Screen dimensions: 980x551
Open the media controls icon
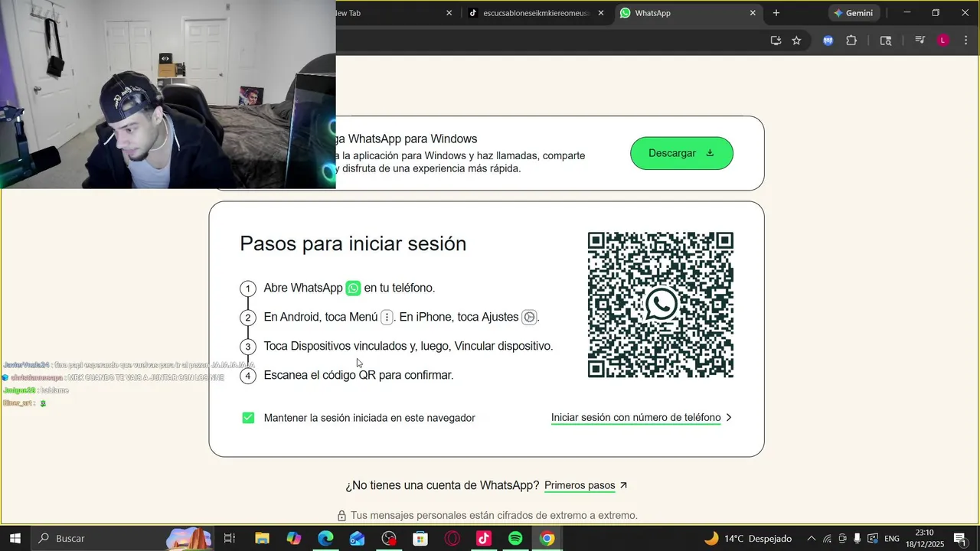(x=920, y=41)
